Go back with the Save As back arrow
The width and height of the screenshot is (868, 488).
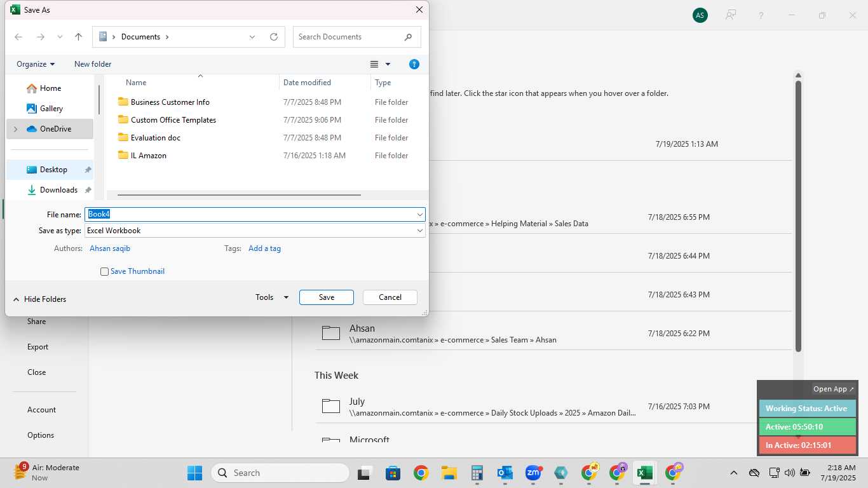click(x=18, y=37)
